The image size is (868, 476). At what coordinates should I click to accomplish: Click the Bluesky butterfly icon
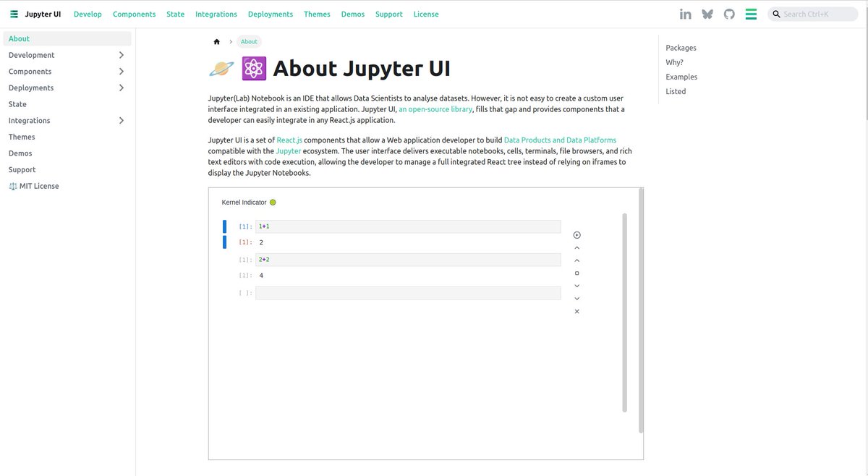[x=707, y=13]
